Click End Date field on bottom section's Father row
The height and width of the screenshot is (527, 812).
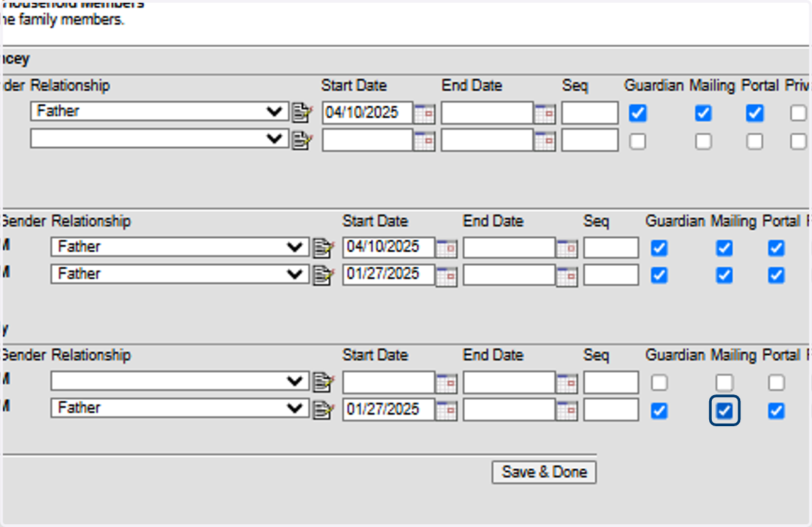coord(510,409)
